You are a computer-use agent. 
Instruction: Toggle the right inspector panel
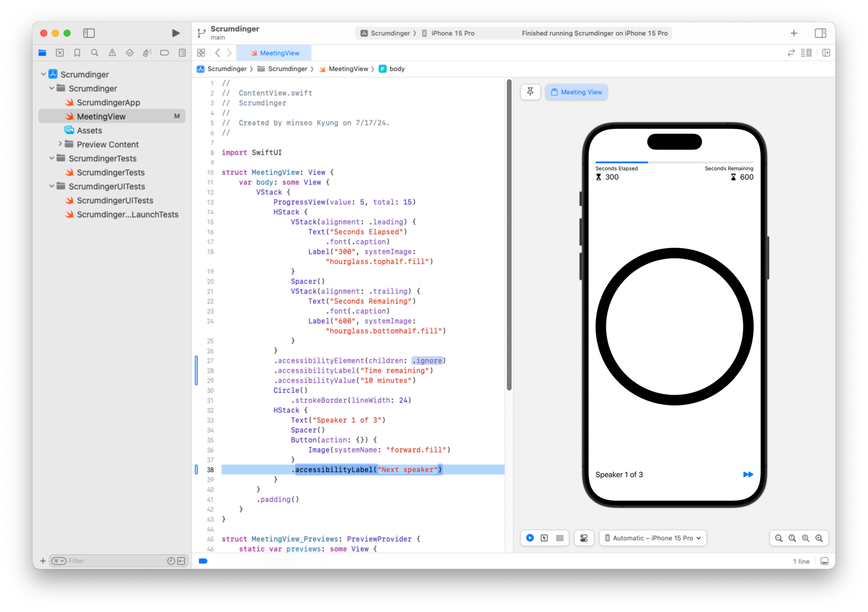tap(820, 33)
